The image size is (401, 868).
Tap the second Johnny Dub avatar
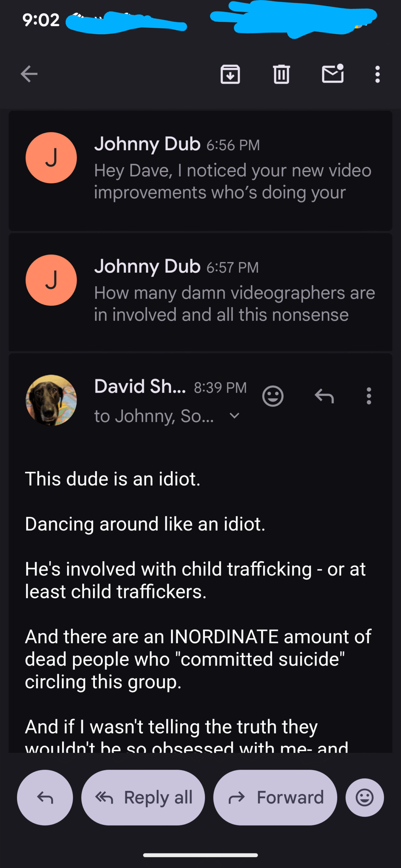51,280
